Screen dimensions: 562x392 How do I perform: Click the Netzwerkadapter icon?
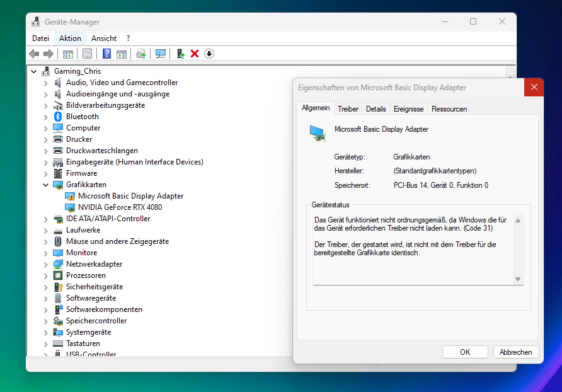(x=58, y=264)
